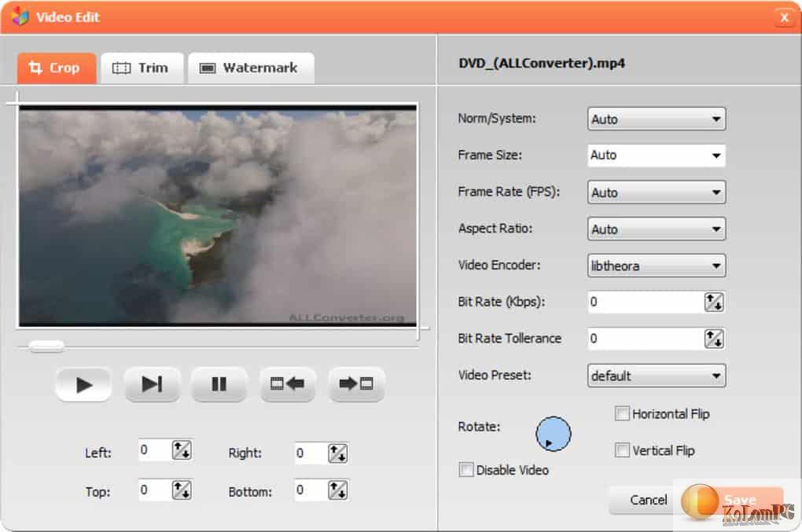Enable the Horizontal Flip checkbox
The width and height of the screenshot is (802, 532).
click(x=622, y=413)
